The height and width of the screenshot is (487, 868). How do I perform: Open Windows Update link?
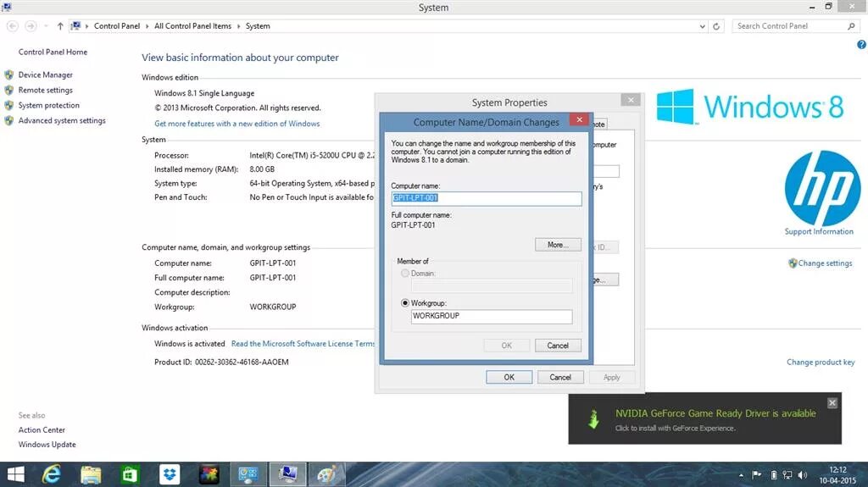[47, 445]
